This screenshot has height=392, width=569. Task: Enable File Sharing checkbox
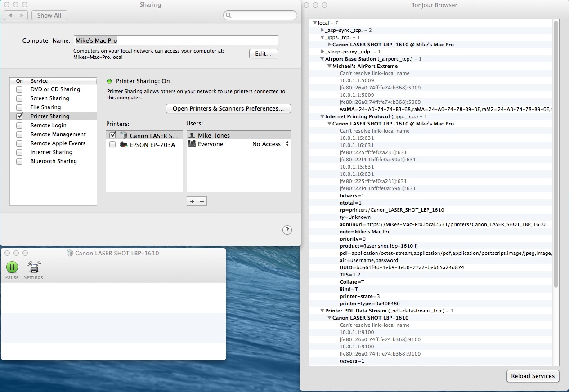19,107
